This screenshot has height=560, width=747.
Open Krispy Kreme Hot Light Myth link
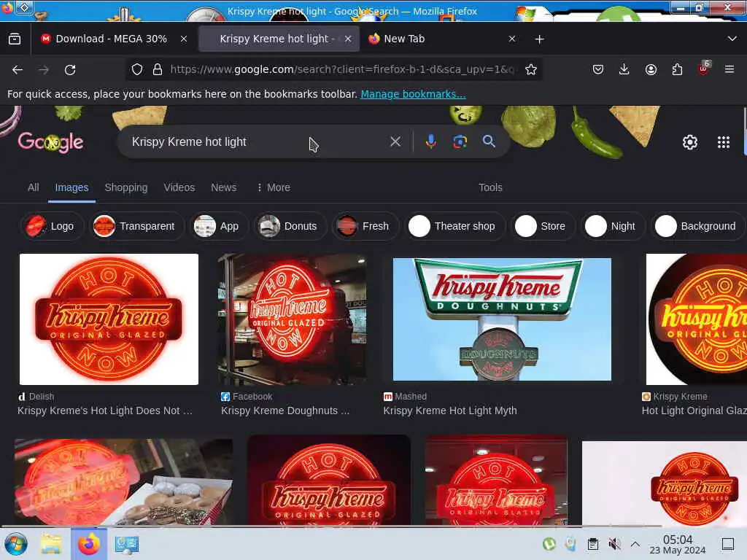click(450, 411)
